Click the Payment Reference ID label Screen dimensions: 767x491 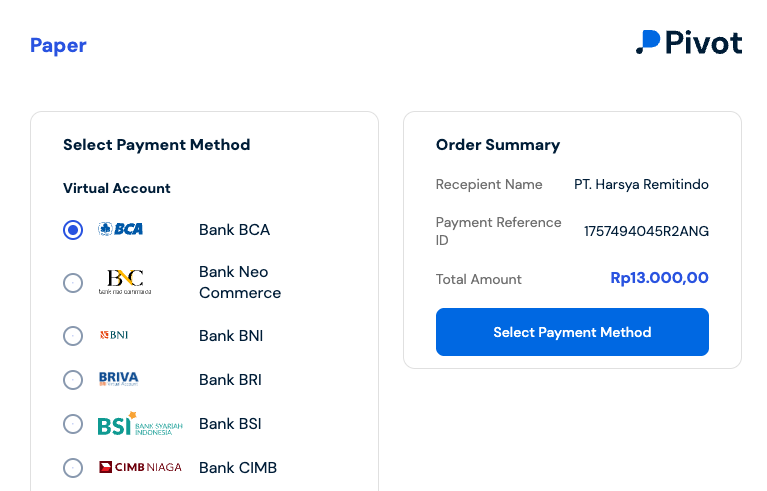[x=498, y=231]
